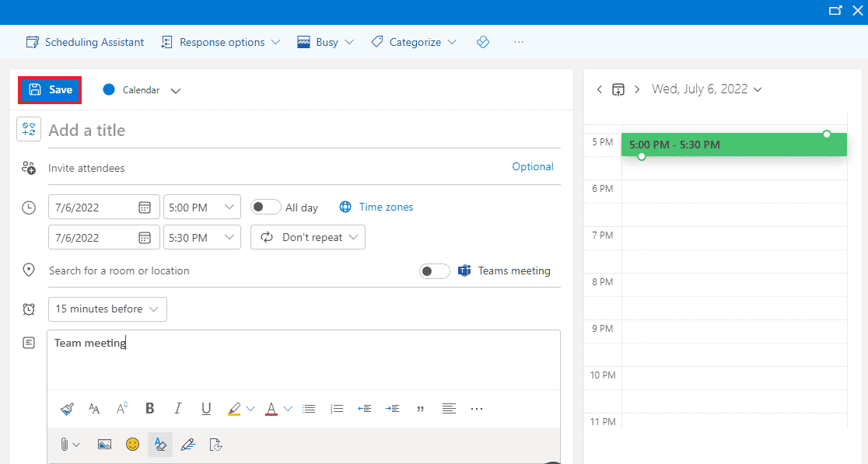868x464 pixels.
Task: Open the Response options menu
Action: tap(220, 42)
